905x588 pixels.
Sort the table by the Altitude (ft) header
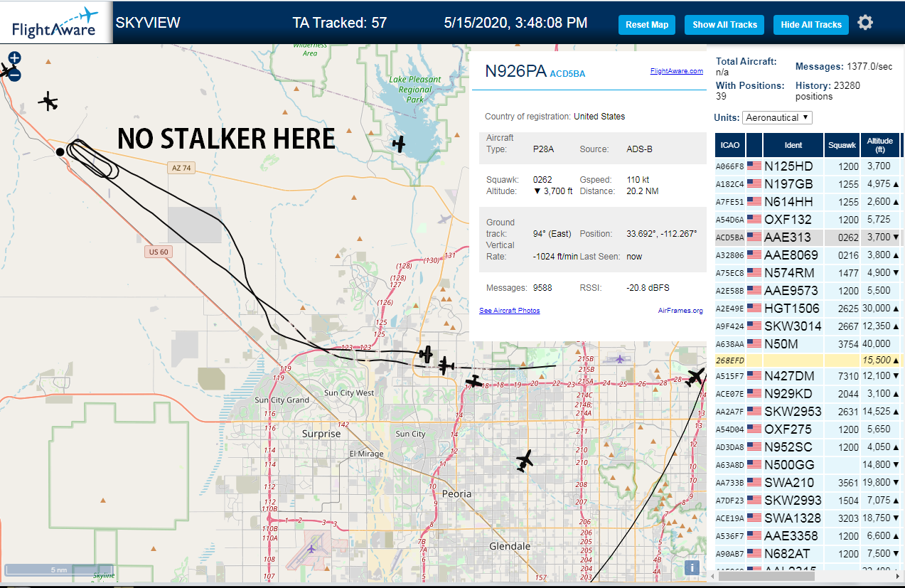(x=880, y=145)
